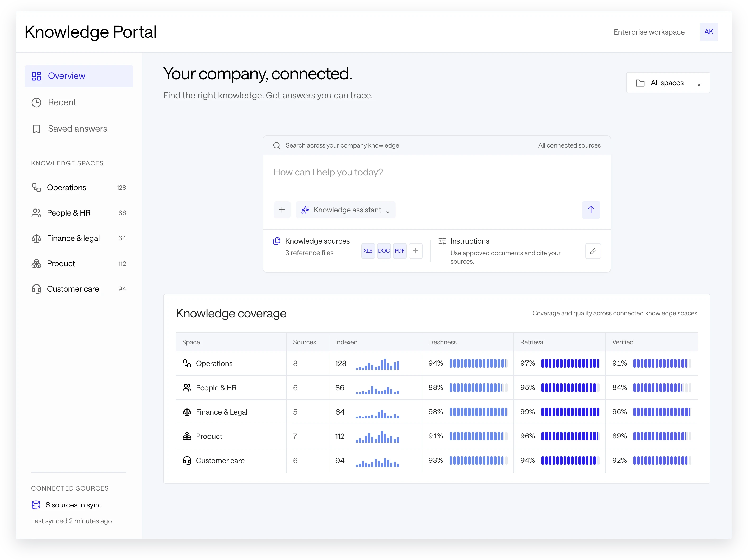Open the PDF reference file chip

click(400, 251)
